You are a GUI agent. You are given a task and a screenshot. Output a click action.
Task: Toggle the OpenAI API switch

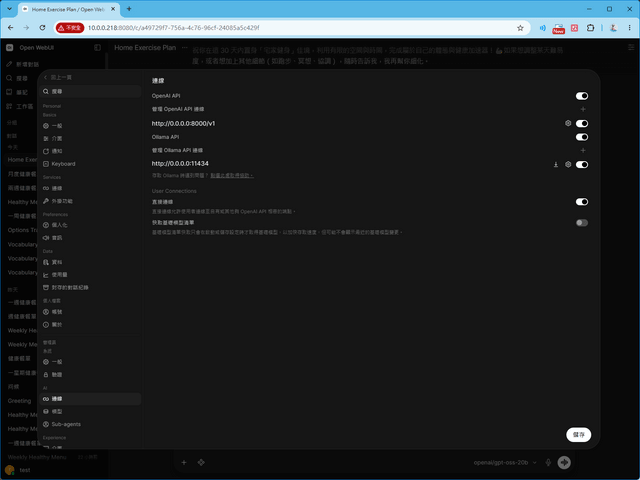coord(582,96)
